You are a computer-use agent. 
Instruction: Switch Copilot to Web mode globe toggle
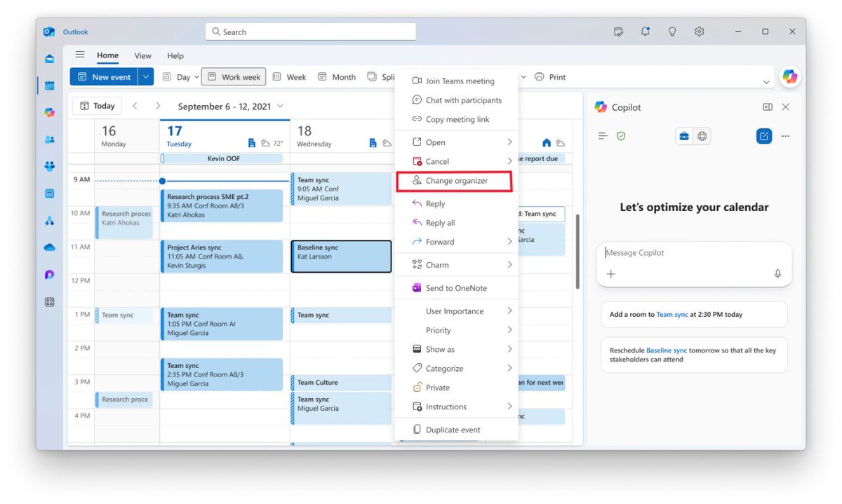point(702,136)
